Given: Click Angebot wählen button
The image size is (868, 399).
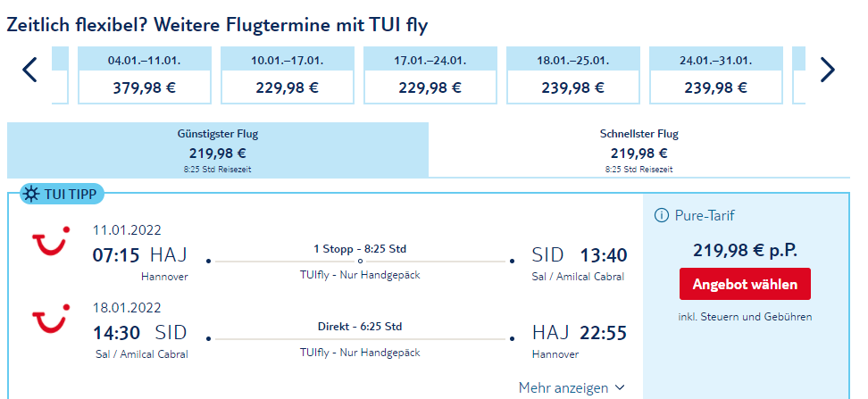Looking at the screenshot, I should click(745, 285).
